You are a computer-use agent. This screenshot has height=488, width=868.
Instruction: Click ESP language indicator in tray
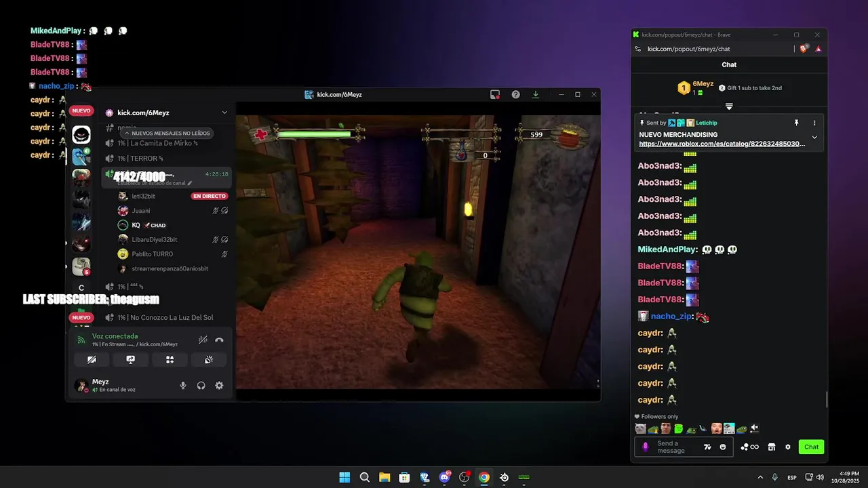pyautogui.click(x=792, y=478)
